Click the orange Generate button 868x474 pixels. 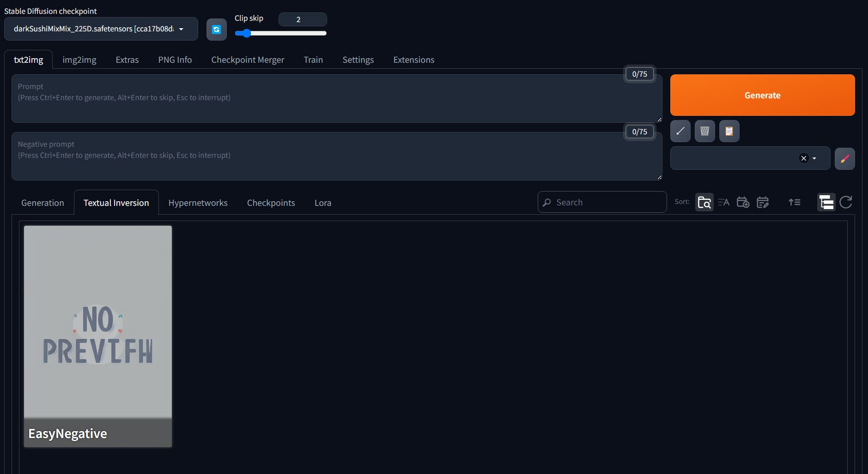pos(762,95)
